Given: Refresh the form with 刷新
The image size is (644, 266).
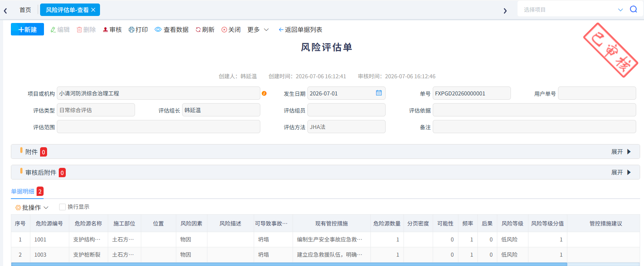Looking at the screenshot, I should point(205,30).
